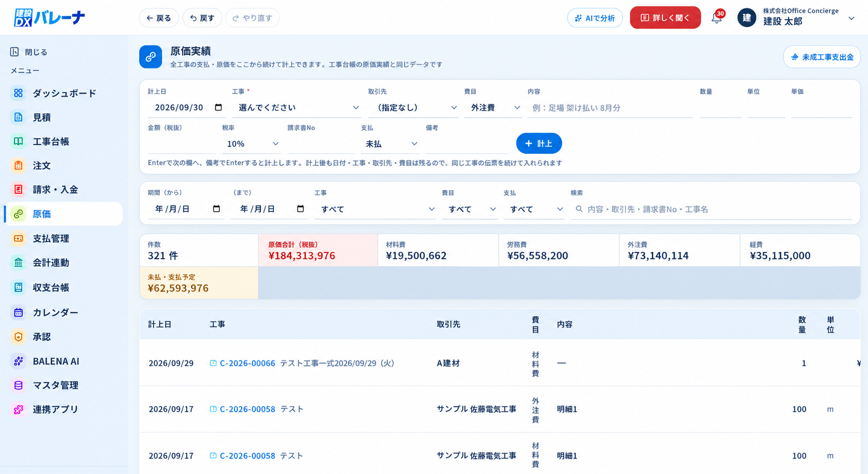Open C-2026-00066 construction link
The height and width of the screenshot is (474, 868).
point(247,363)
